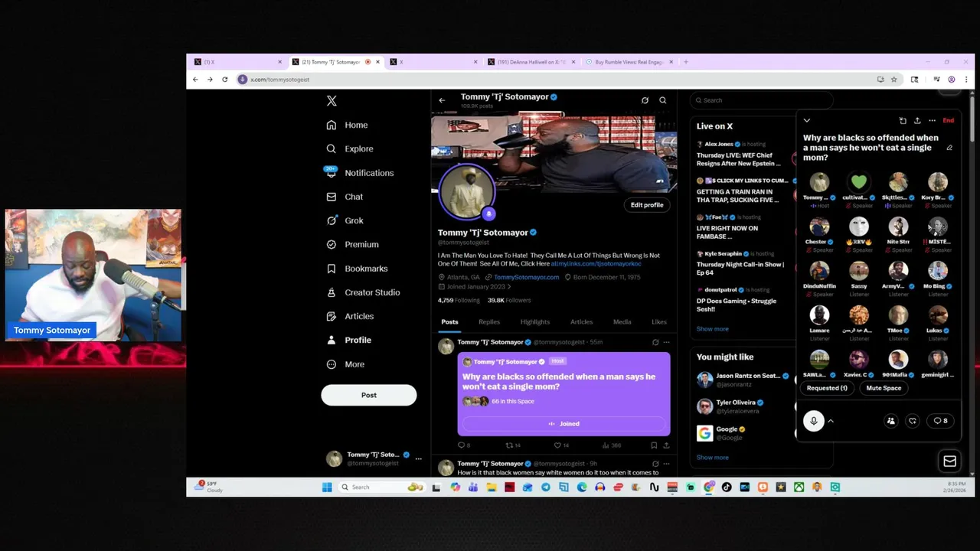Open Home from the X sidebar
This screenshot has width=980, height=551.
point(348,125)
